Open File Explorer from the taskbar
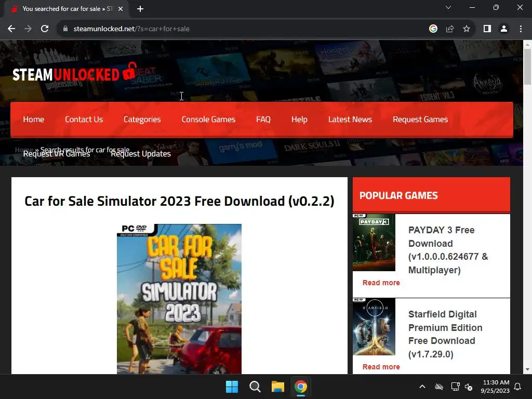Viewport: 532px width, 399px height. [x=277, y=387]
